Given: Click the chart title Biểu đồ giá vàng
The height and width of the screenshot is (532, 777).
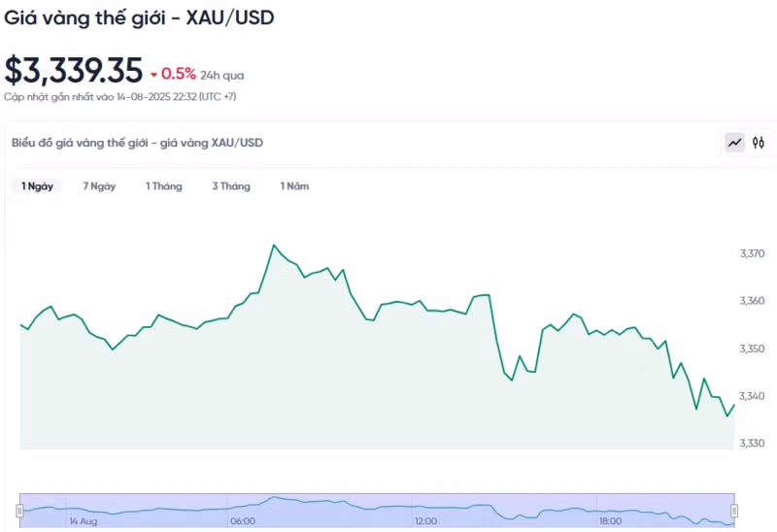Looking at the screenshot, I should tap(137, 143).
